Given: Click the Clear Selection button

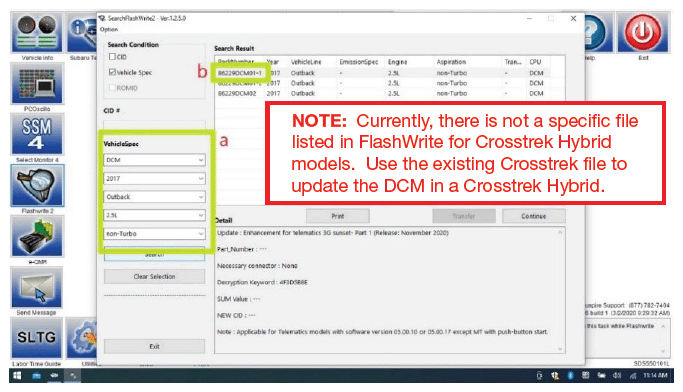Looking at the screenshot, I should [154, 277].
